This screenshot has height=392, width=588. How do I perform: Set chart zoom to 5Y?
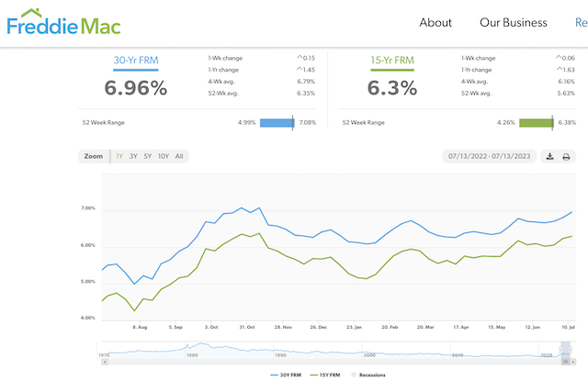147,156
